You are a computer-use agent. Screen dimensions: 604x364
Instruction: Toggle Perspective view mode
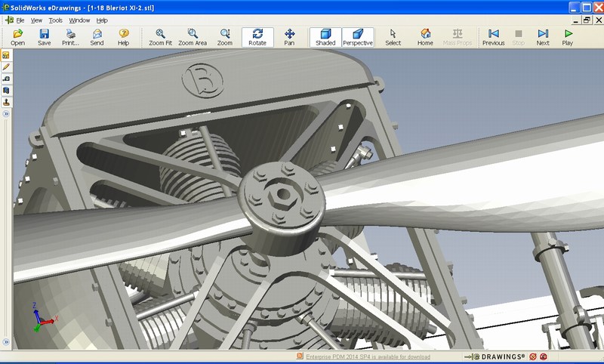click(358, 37)
